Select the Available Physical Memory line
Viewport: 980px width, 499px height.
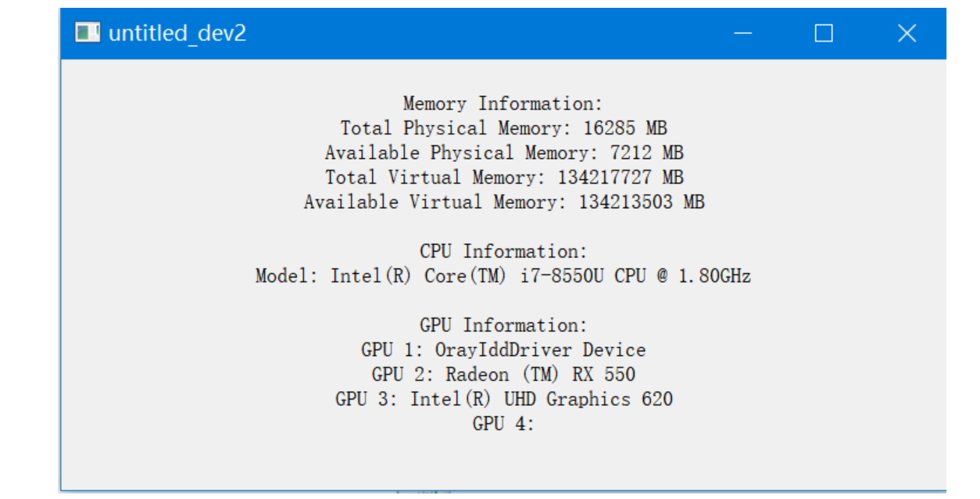(503, 153)
